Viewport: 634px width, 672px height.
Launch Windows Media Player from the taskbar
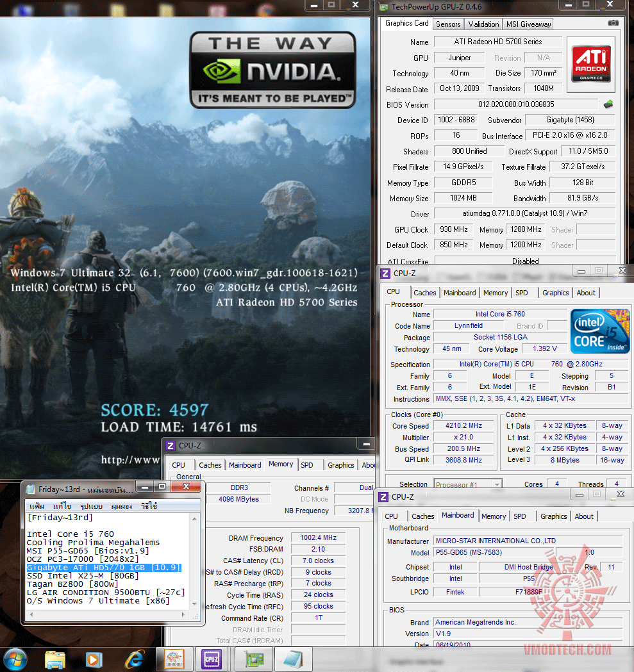pos(94,660)
